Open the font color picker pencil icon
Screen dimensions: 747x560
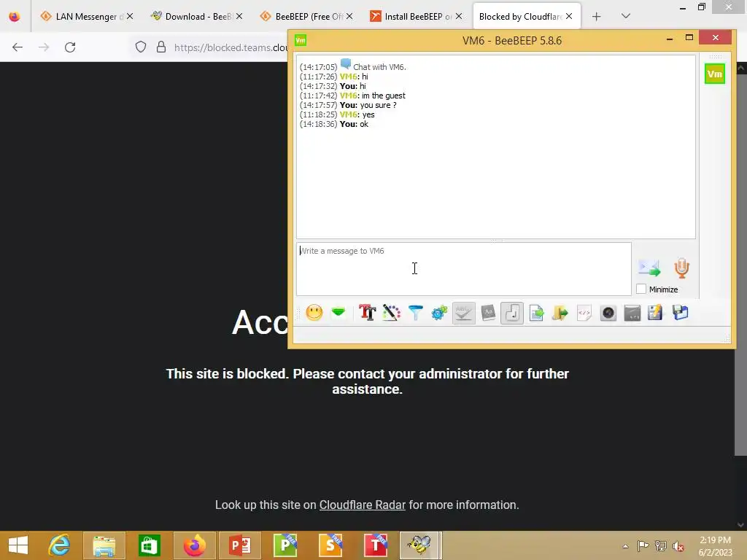click(391, 313)
